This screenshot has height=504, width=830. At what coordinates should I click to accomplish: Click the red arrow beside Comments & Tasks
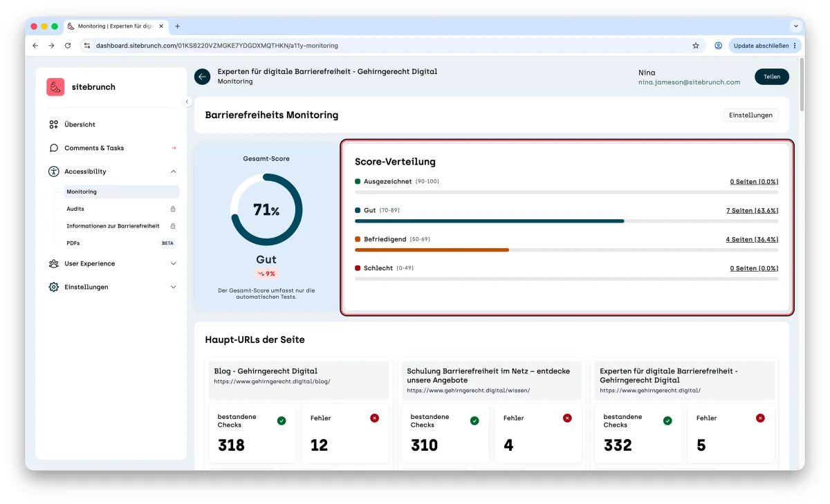click(x=174, y=148)
